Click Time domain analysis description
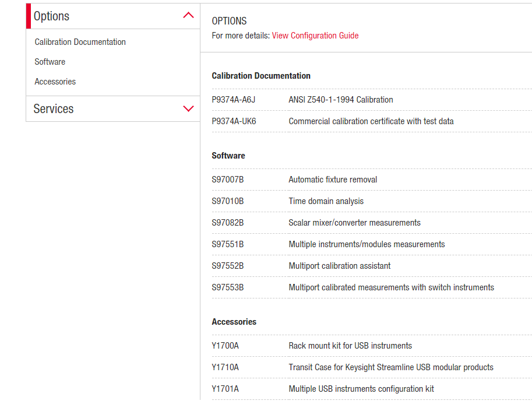 [x=326, y=201]
